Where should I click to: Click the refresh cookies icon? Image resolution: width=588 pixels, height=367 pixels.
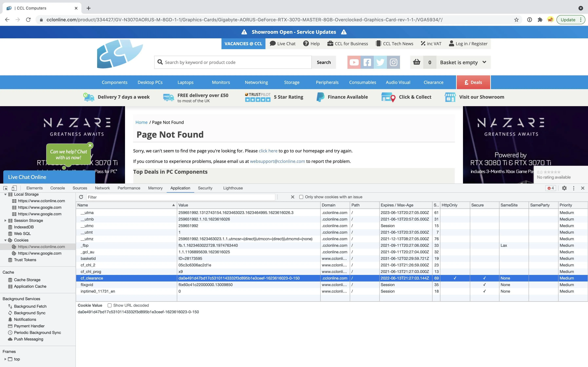click(81, 197)
